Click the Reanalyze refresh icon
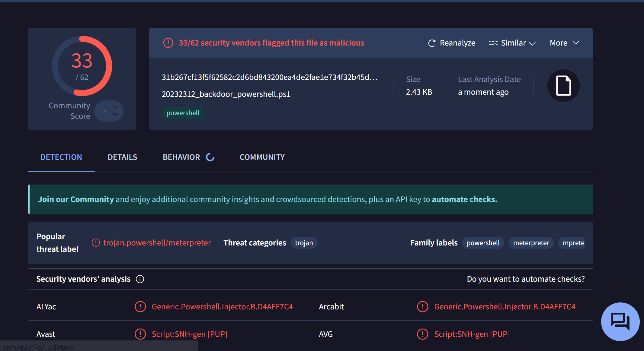 pos(432,43)
